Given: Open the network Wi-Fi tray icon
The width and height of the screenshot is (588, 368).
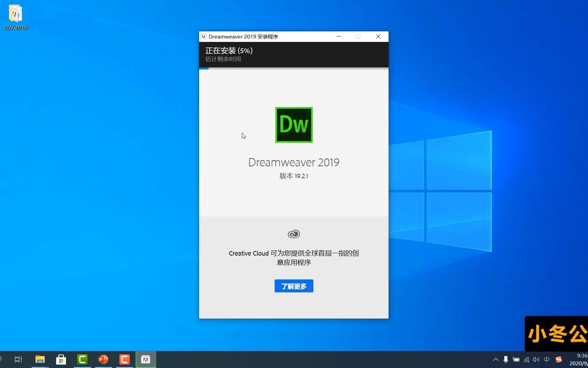Looking at the screenshot, I should click(526, 359).
